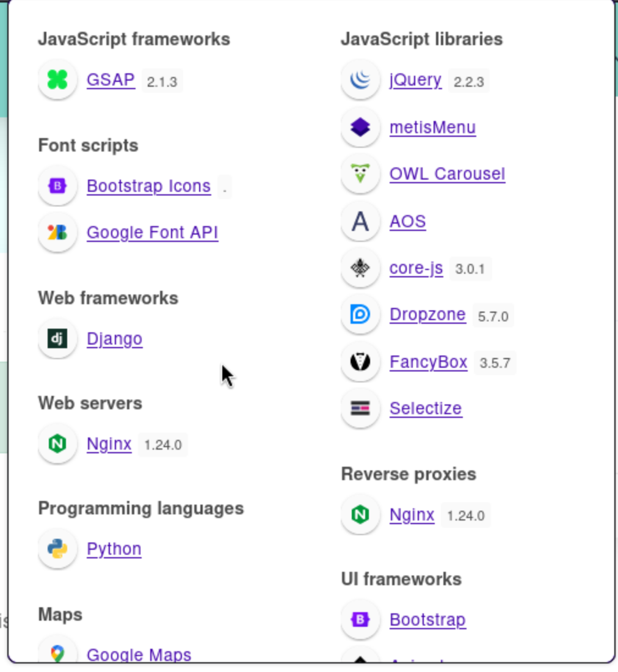Click the Google Font API icon
Screen dimensions: 618x672
(x=57, y=233)
